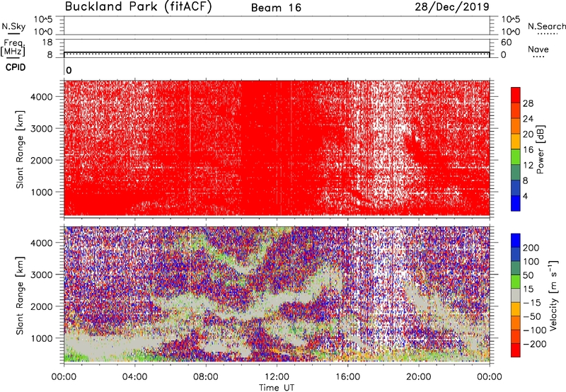566x392 pixels.
Task: Click the '200' label on the velocity scale
Action: coord(531,248)
